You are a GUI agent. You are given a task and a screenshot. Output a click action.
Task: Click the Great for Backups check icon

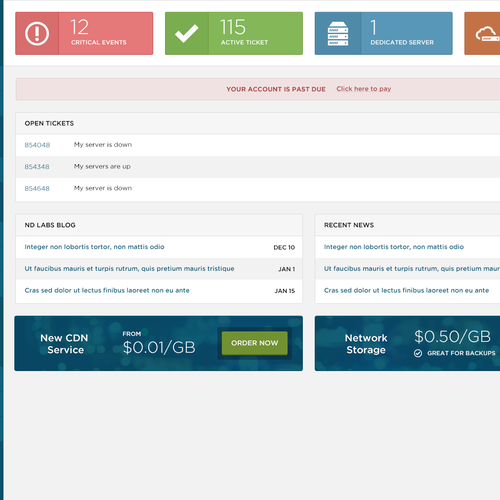click(x=418, y=353)
